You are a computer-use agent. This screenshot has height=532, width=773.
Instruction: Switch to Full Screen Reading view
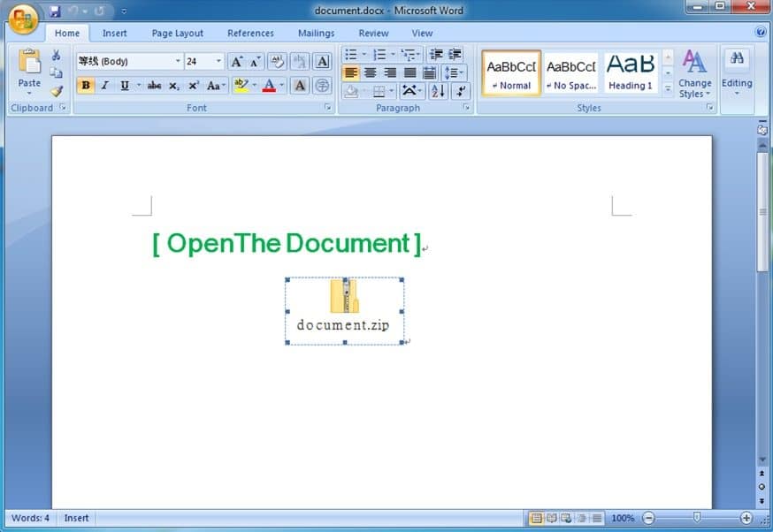[x=552, y=518]
